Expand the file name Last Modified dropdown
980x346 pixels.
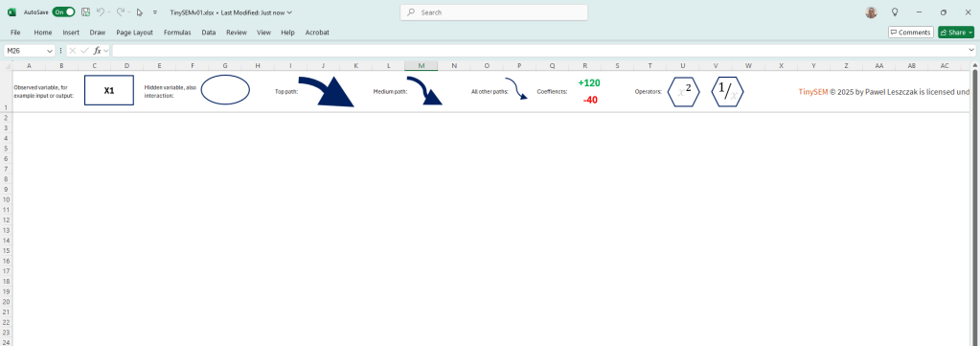click(x=288, y=12)
